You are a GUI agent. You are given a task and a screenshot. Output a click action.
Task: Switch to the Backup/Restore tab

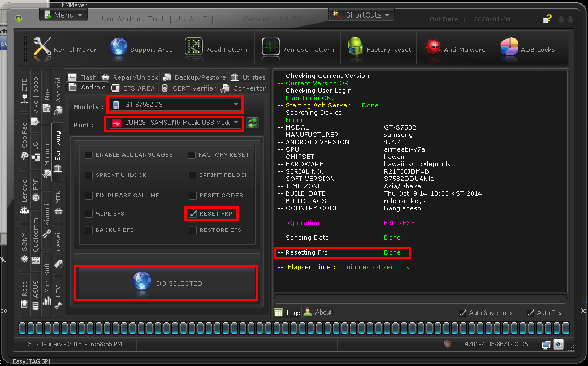[194, 77]
